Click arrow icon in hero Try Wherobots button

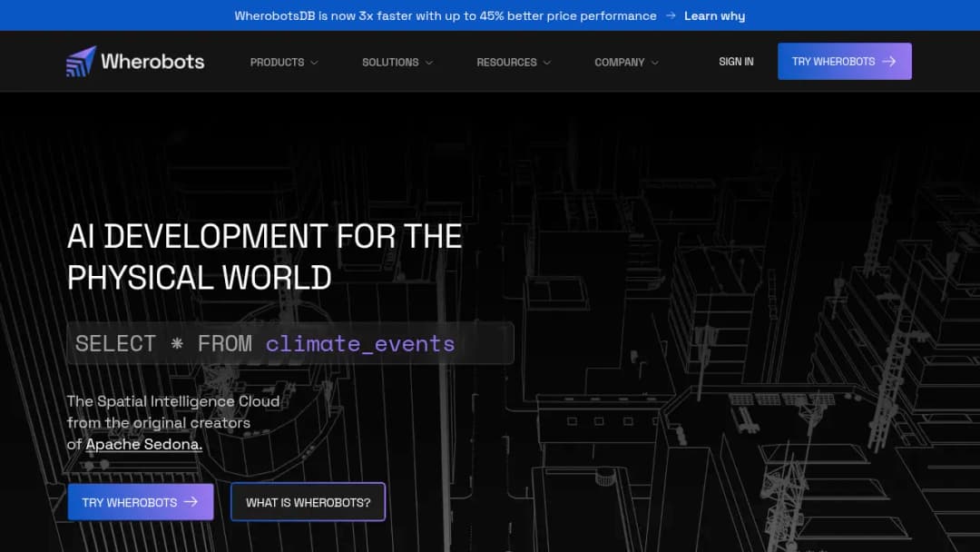[x=191, y=501]
